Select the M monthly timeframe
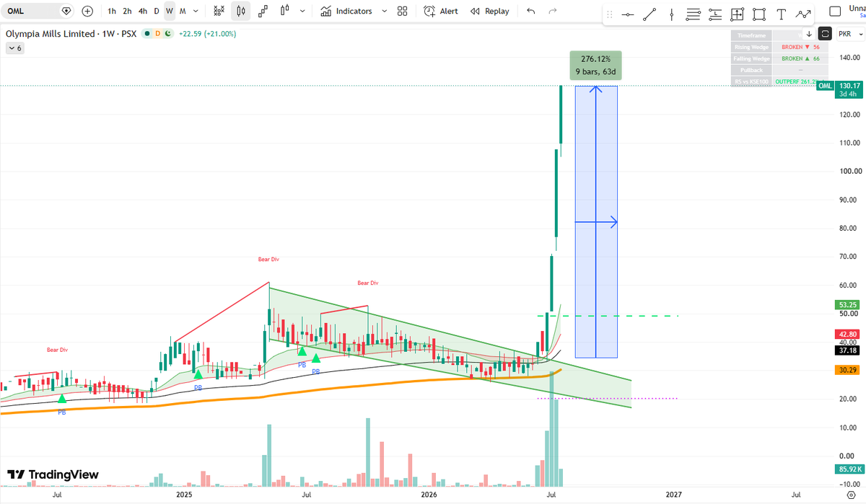Image resolution: width=866 pixels, height=504 pixels. pyautogui.click(x=182, y=11)
